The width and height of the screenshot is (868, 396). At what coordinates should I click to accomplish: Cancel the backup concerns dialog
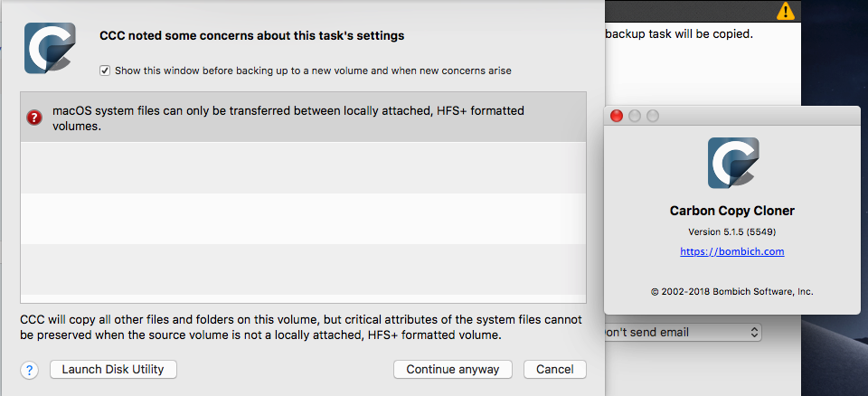(x=554, y=370)
